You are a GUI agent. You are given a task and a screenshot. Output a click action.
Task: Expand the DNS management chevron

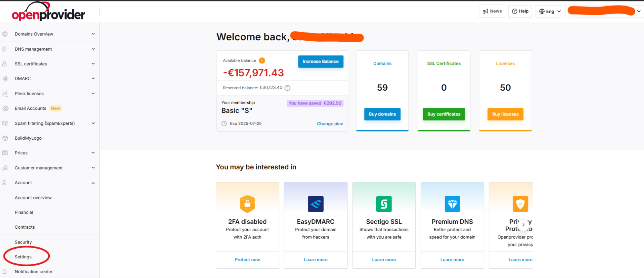point(93,49)
